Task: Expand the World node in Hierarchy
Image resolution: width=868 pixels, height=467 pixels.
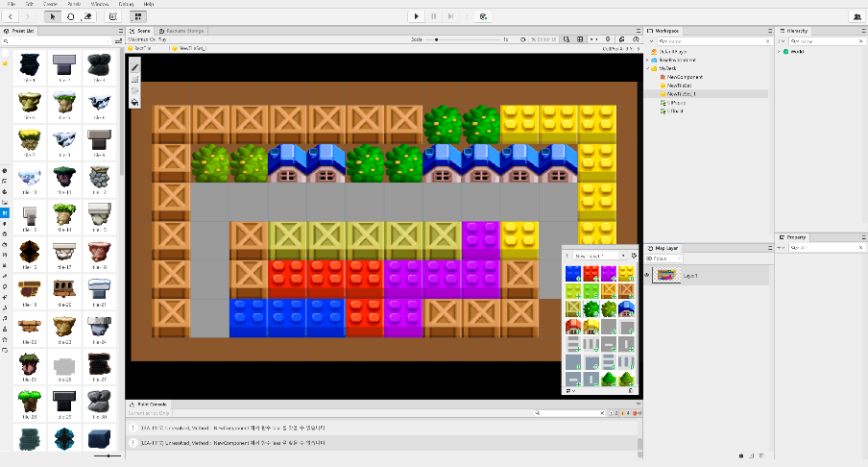Action: 779,52
